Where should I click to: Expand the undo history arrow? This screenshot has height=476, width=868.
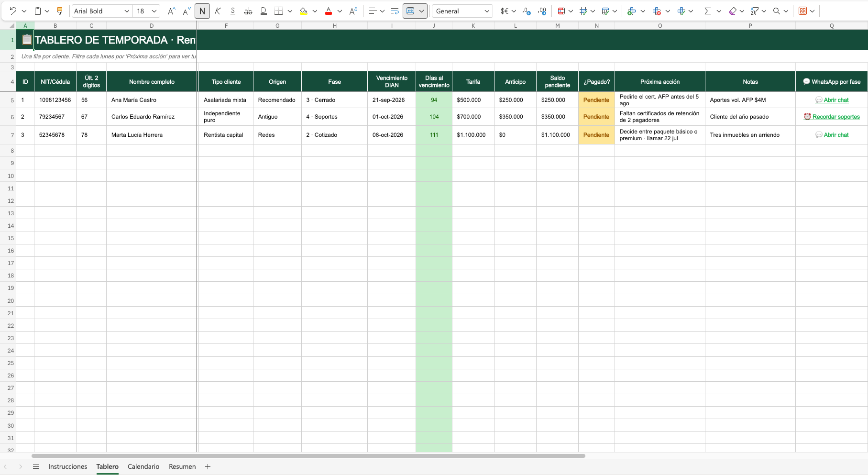24,11
